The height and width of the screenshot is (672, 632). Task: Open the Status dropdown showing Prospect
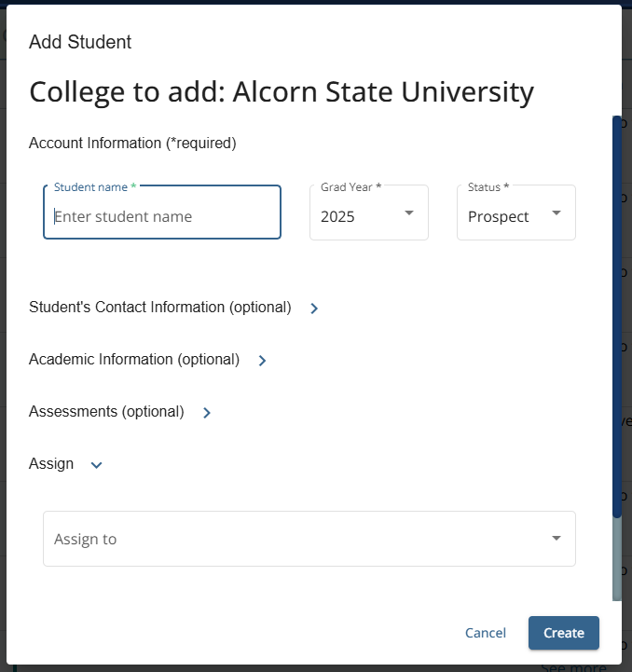pos(516,213)
